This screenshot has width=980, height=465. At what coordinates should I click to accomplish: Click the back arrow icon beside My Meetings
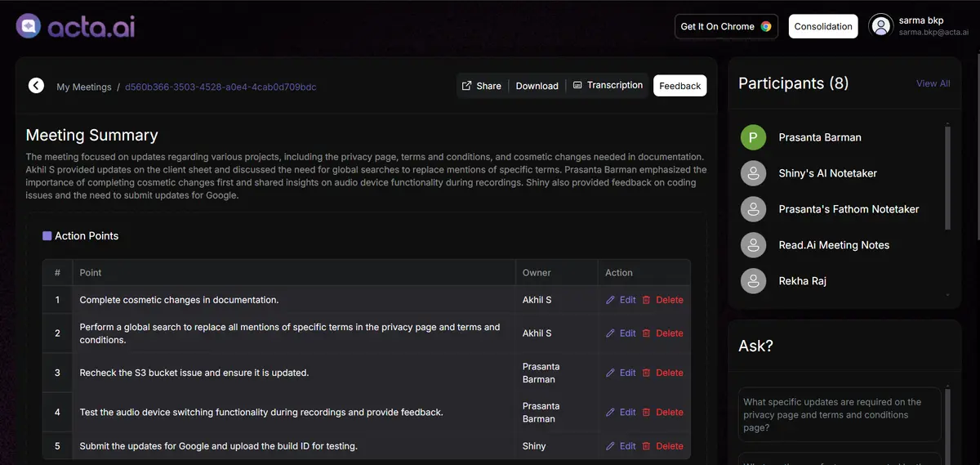(x=36, y=86)
